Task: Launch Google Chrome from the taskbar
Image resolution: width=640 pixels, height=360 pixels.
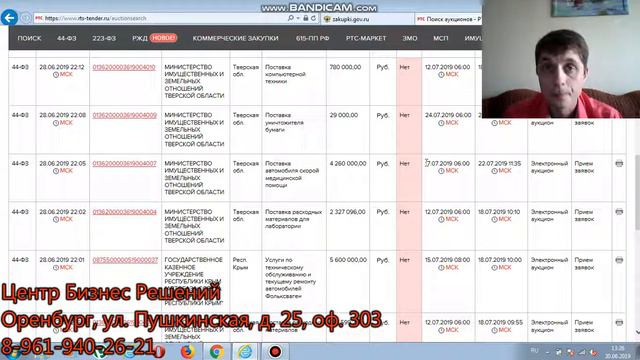Action: click(x=216, y=351)
